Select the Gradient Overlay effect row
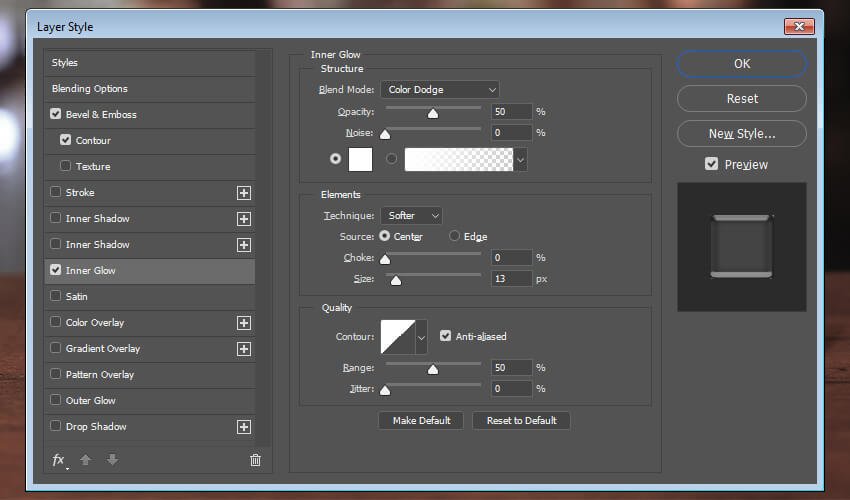The height and width of the screenshot is (500, 850). point(150,349)
